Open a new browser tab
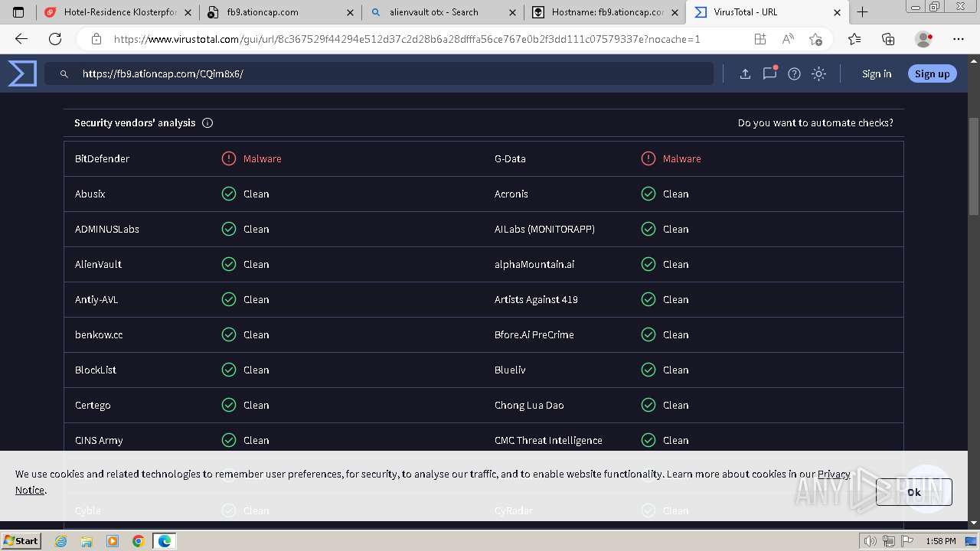980x551 pixels. coord(862,12)
